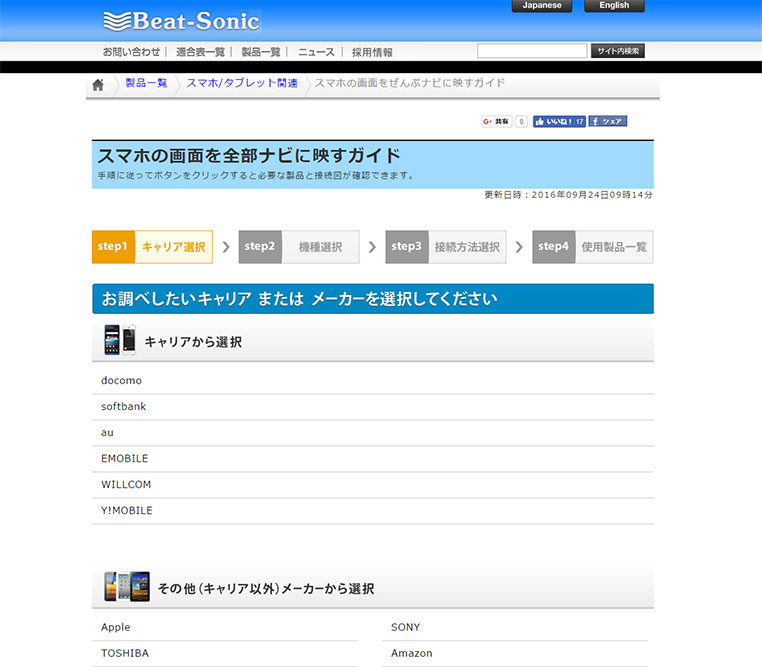The image size is (762, 667).
Task: Select the step4 使用製品一覧 tab
Action: click(592, 247)
